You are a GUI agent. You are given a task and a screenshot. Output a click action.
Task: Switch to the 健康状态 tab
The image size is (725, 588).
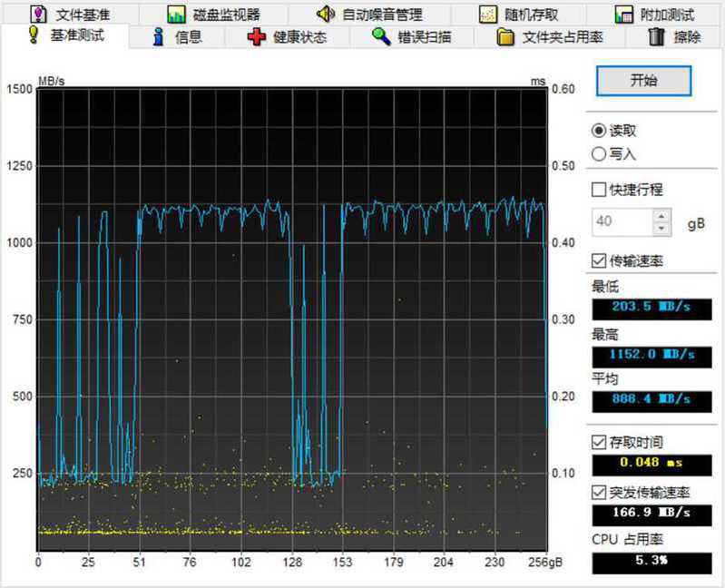click(x=288, y=37)
